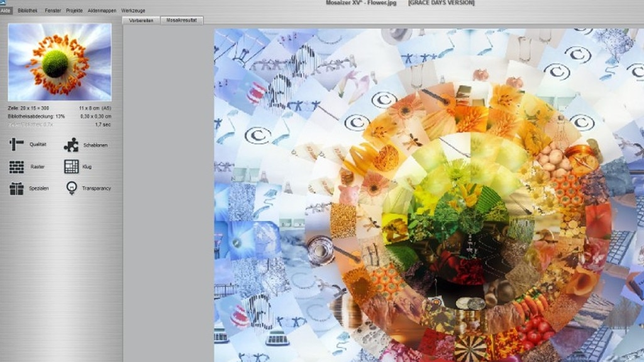Click the '1,7 sec' time value
Screen dimensions: 644x362
(103, 124)
